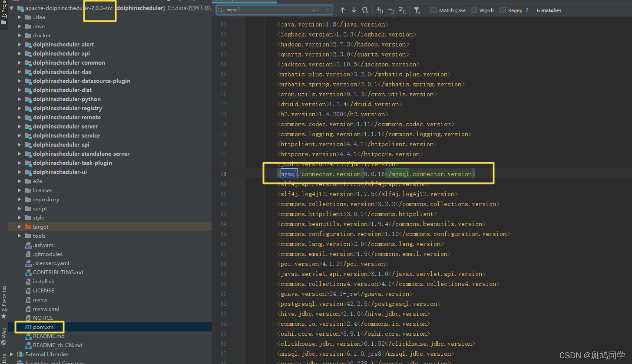Screen dimensions: 632x364
Task: Open Web tool window tab
Action: pyautogui.click(x=4, y=336)
